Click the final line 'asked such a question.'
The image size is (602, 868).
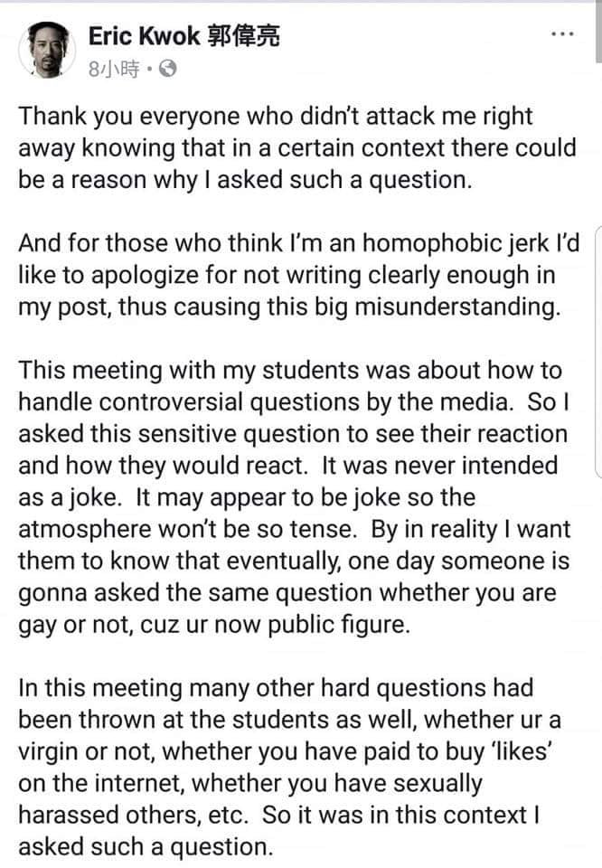(146, 847)
